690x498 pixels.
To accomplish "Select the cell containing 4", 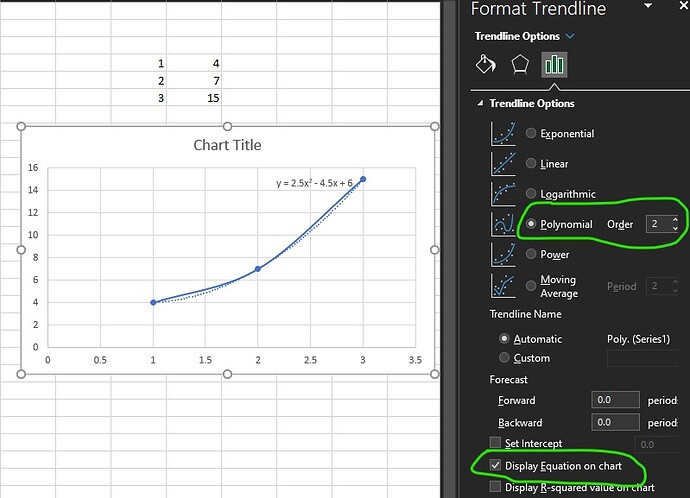I will click(x=194, y=64).
